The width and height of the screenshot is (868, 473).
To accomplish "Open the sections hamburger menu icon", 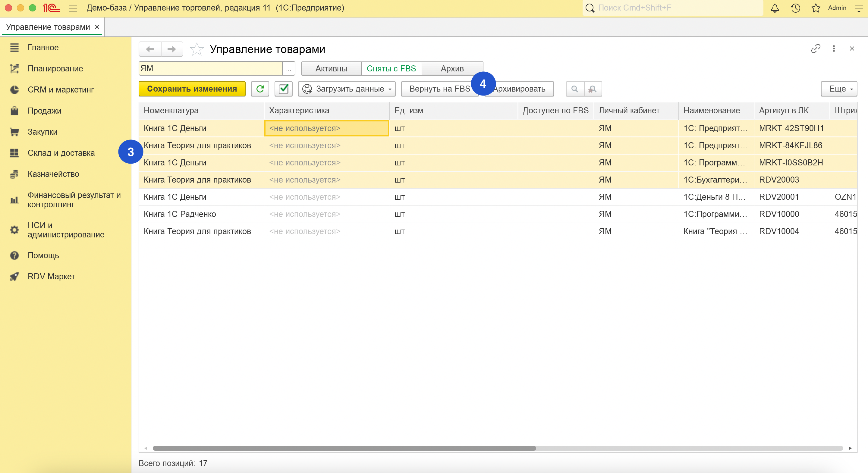I will pos(73,8).
